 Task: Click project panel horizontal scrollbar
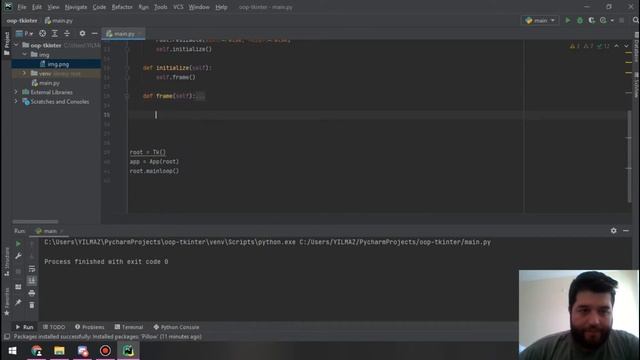click(x=35, y=221)
